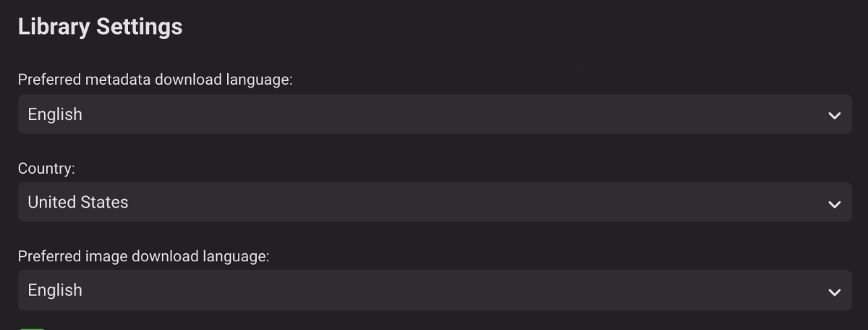This screenshot has width=868, height=330.
Task: Click the word Library in the heading
Action: click(x=54, y=27)
